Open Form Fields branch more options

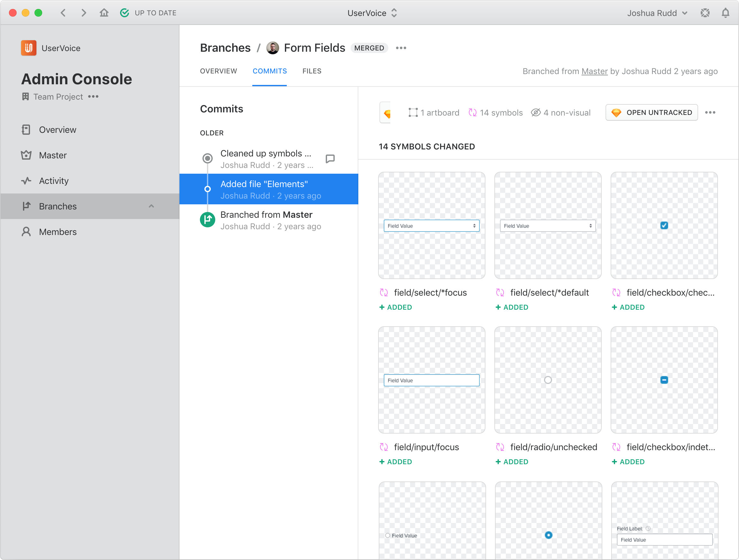401,48
